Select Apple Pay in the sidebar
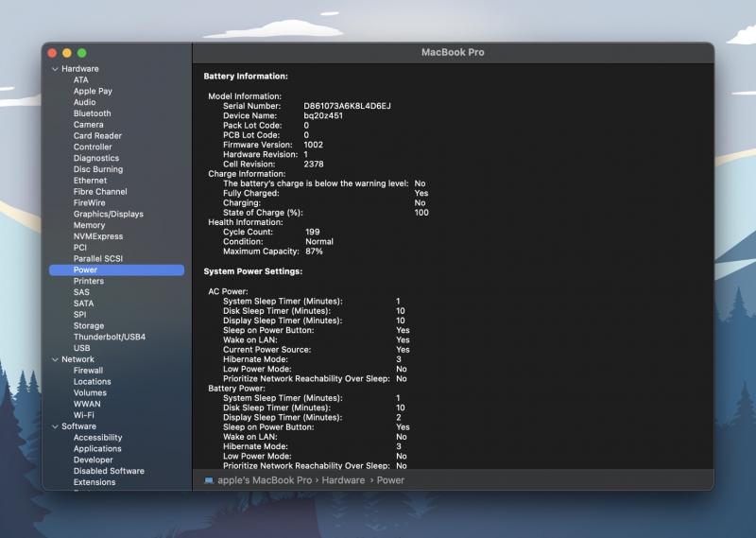This screenshot has width=756, height=538. 93,91
